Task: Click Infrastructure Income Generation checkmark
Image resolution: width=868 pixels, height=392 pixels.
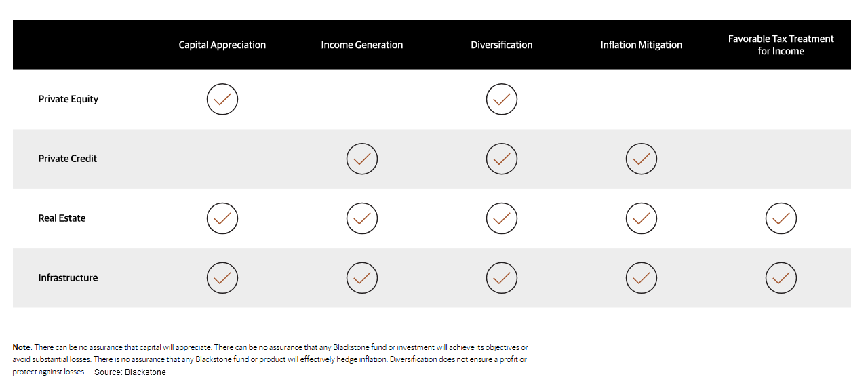Action: tap(362, 278)
